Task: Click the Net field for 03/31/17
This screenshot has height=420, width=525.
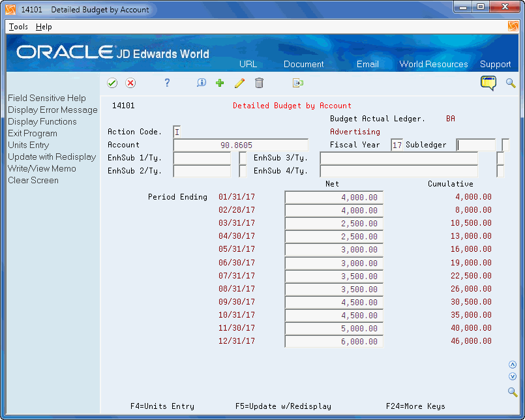Action: click(334, 224)
